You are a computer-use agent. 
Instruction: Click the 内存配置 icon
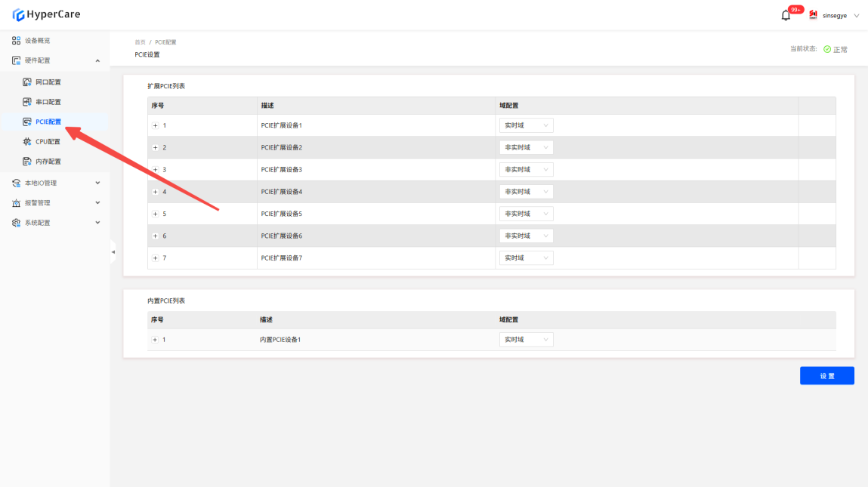[26, 162]
